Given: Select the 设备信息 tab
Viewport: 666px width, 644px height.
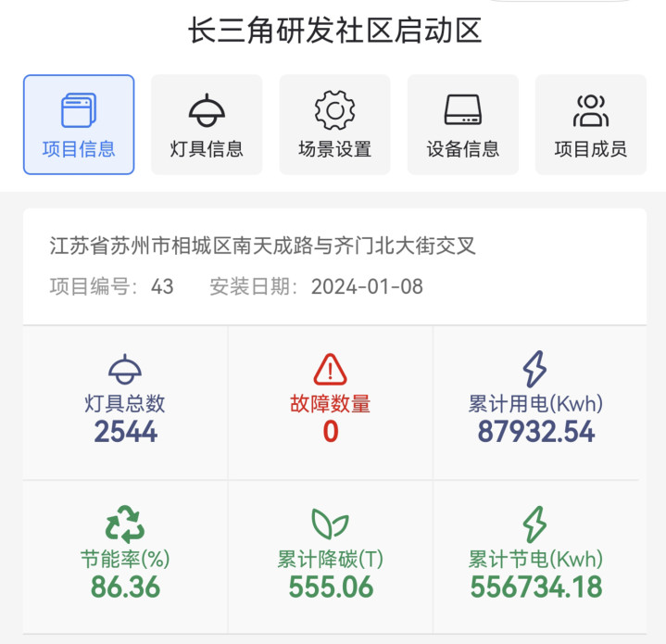Looking at the screenshot, I should click(463, 124).
